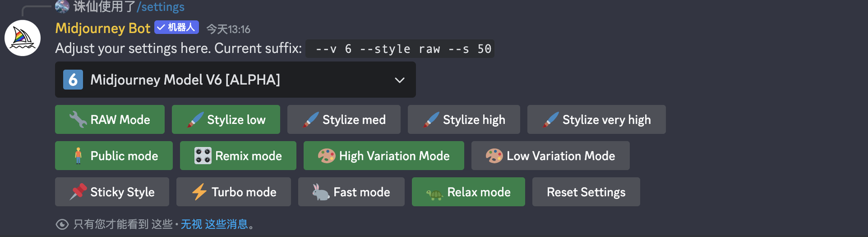The image size is (868, 237).
Task: Toggle Sticky Style button
Action: pos(112,192)
